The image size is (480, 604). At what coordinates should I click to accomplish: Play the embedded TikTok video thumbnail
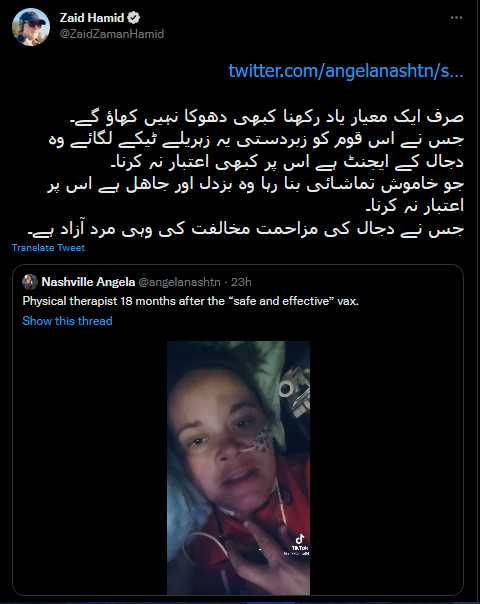(x=238, y=468)
